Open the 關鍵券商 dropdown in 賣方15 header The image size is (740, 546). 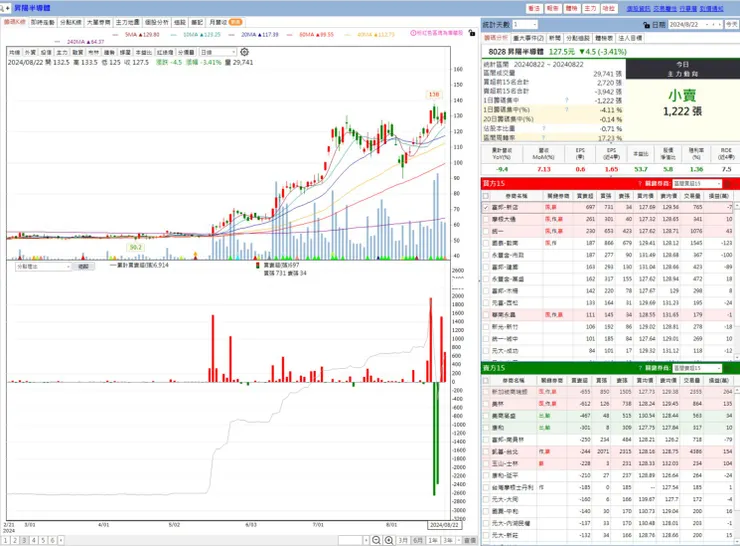click(697, 368)
